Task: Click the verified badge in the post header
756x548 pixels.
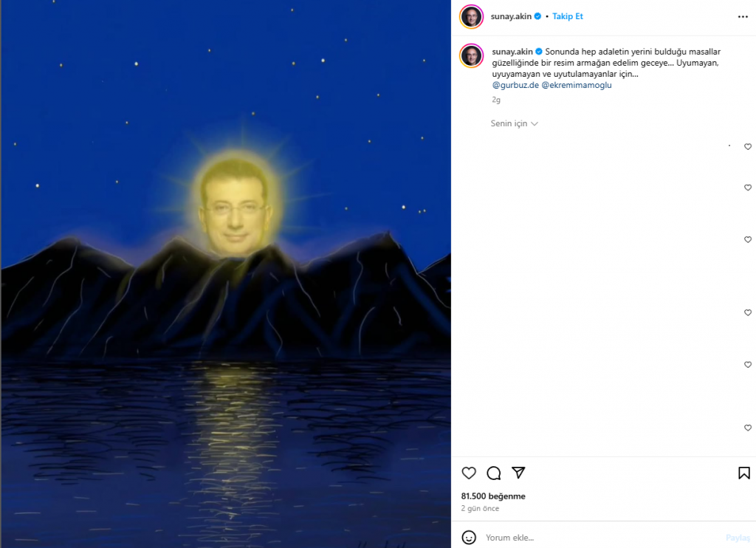Action: 537,16
